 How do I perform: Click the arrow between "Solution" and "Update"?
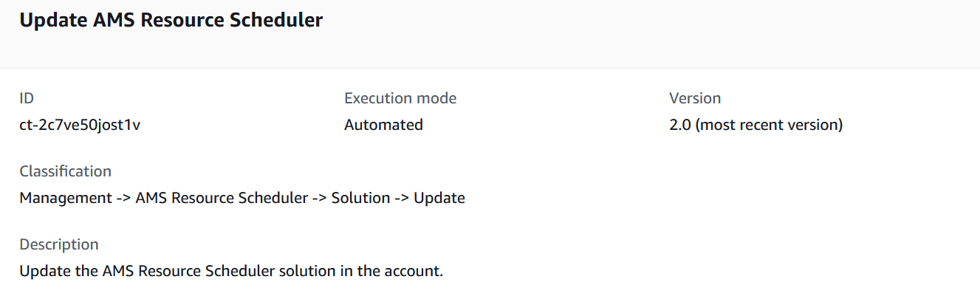[x=402, y=198]
